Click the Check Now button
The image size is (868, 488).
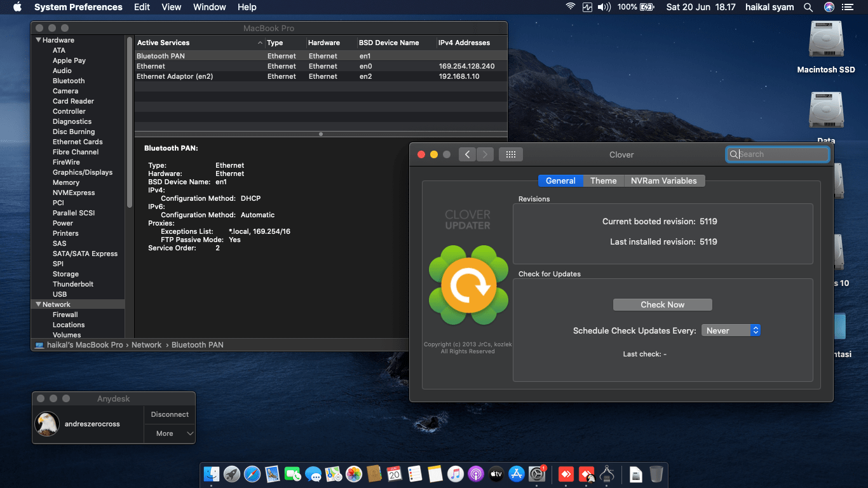(x=663, y=305)
